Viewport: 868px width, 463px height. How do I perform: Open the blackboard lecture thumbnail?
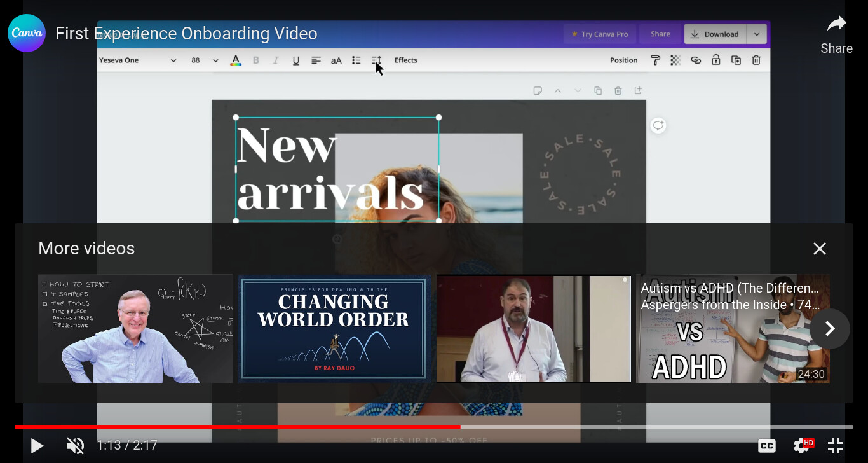coord(135,328)
